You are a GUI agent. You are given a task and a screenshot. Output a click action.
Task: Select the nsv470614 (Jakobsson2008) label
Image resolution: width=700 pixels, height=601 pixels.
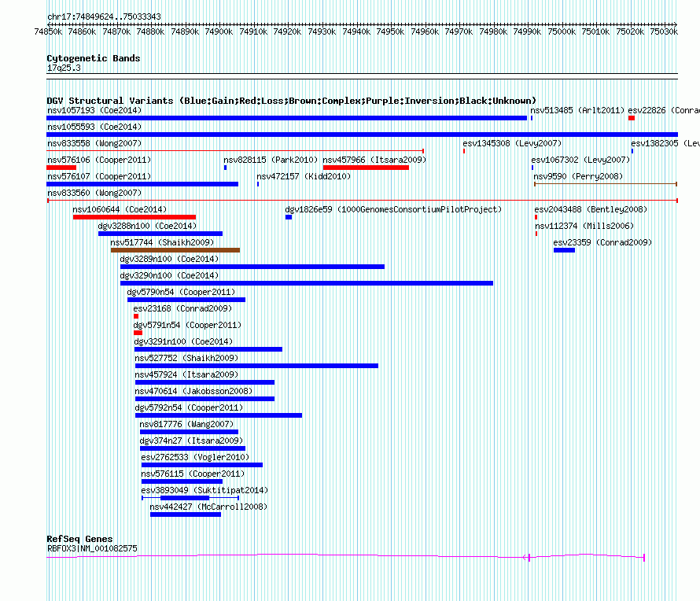(193, 391)
